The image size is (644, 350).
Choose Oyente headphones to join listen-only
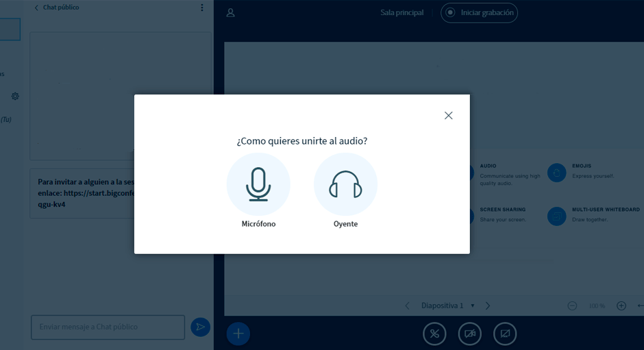pyautogui.click(x=345, y=185)
